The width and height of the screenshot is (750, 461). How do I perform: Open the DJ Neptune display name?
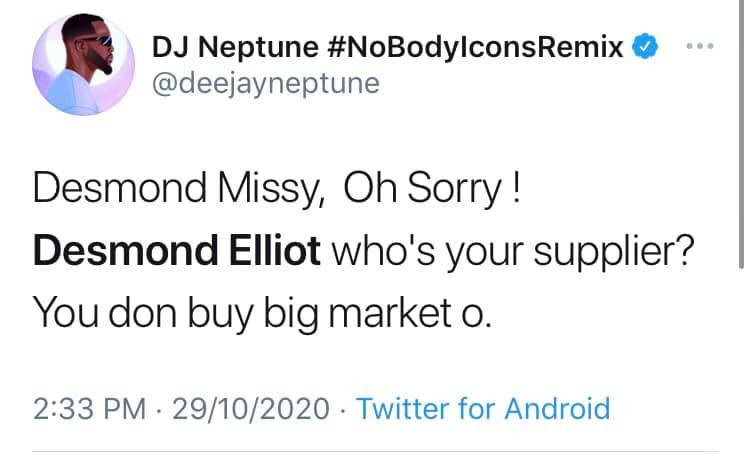pos(235,47)
